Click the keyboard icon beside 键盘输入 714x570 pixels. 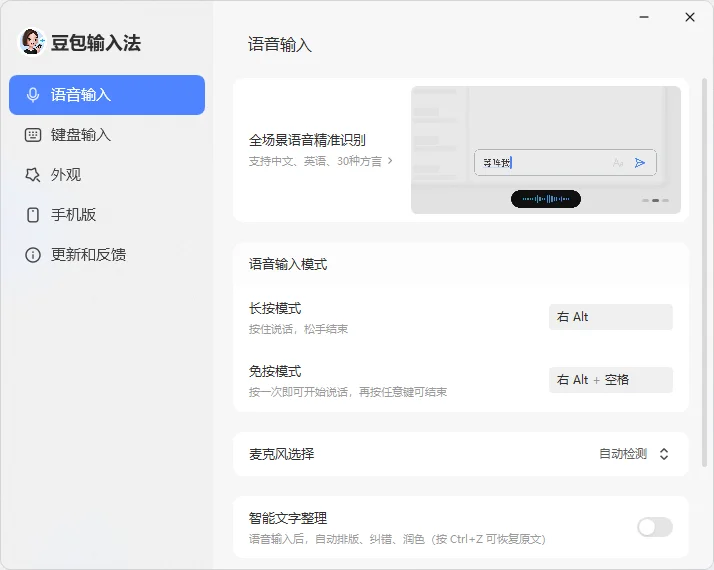pyautogui.click(x=32, y=135)
